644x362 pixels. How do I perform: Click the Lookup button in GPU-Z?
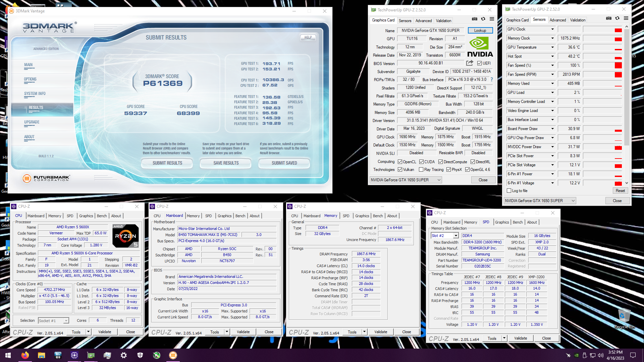(480, 31)
